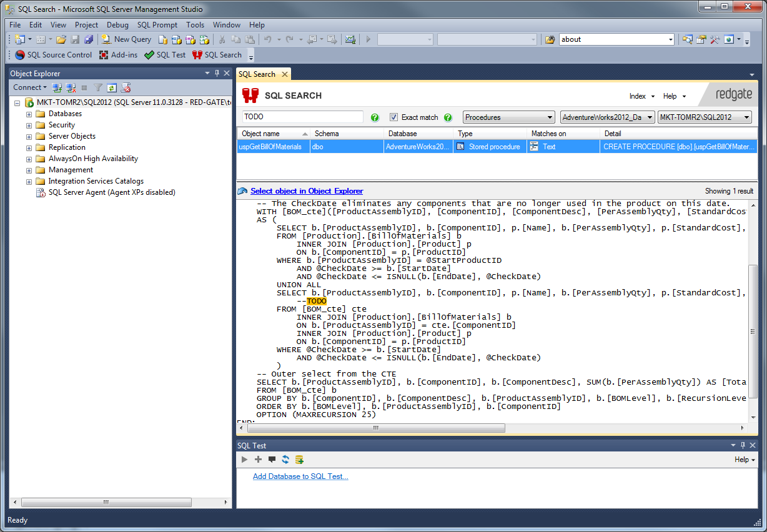Click the Save All stacked disks icon

88,39
